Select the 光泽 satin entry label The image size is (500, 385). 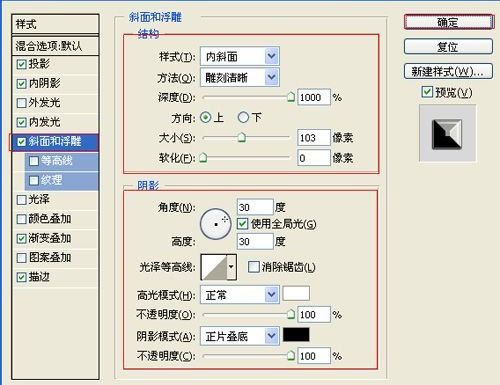pos(39,200)
